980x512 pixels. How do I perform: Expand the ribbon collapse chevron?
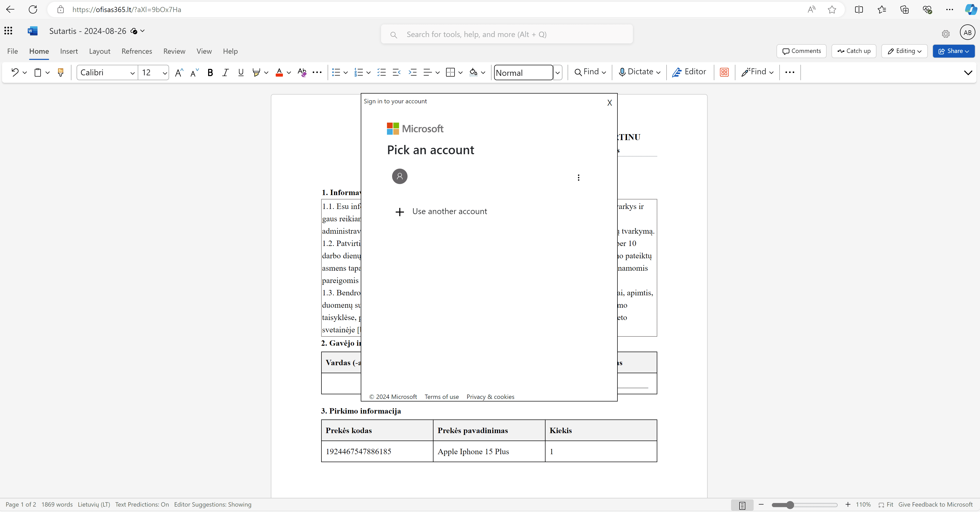[968, 72]
